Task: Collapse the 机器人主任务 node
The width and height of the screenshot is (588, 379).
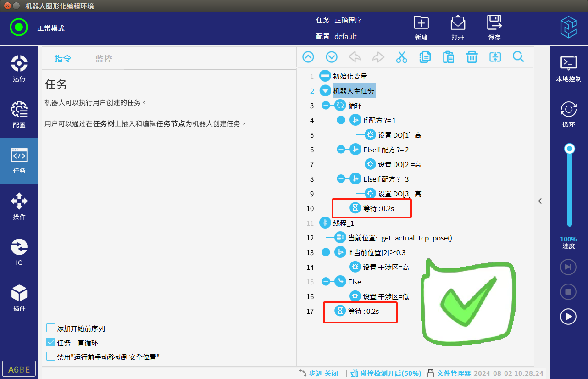Action: click(x=325, y=91)
